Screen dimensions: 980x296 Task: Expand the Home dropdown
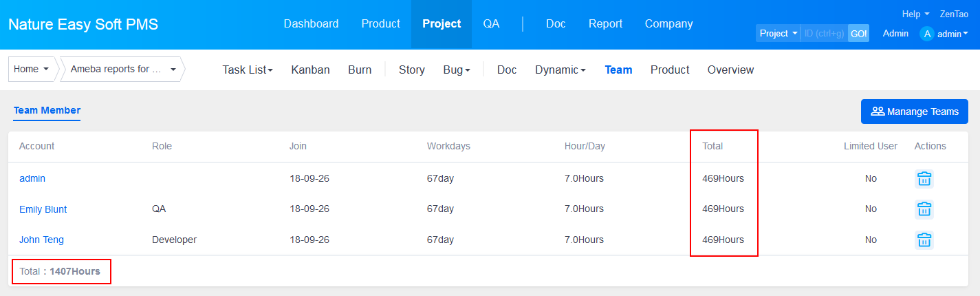pos(31,70)
